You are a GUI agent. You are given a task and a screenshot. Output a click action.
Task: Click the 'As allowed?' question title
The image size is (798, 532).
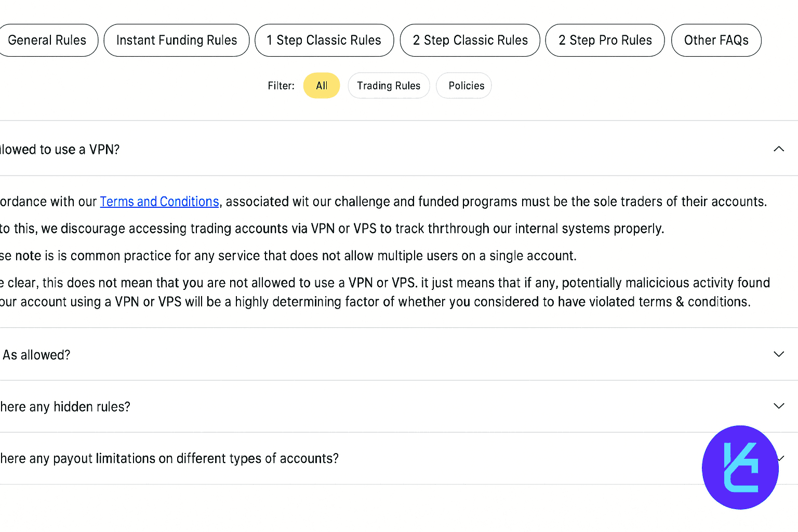point(36,355)
